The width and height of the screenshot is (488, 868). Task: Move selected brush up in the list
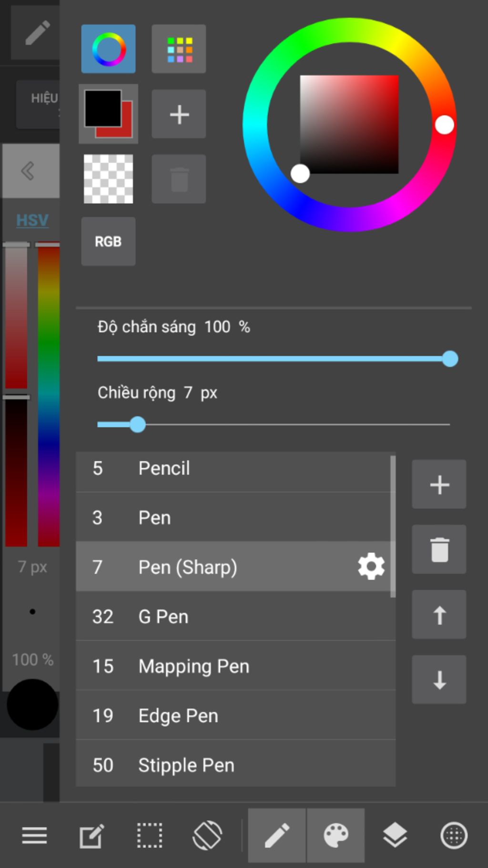pos(439,614)
